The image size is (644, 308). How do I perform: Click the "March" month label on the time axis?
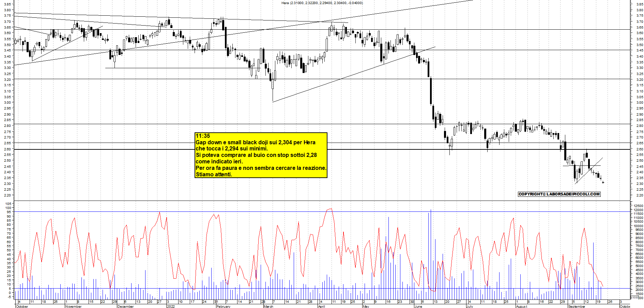269,306
